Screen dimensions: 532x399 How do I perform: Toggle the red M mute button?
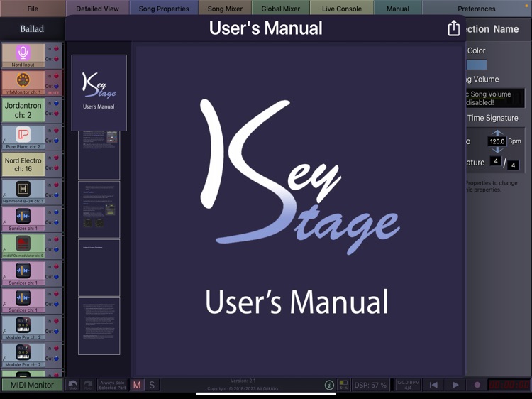coord(137,385)
